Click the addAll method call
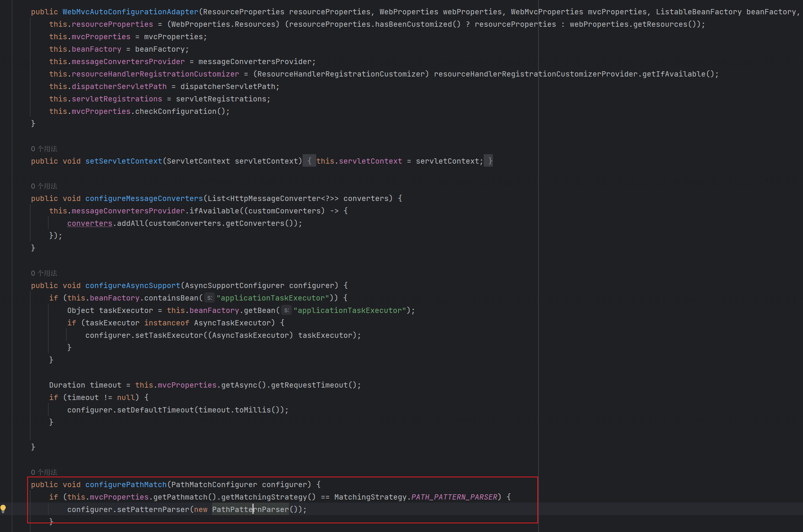The image size is (803, 532). (x=131, y=223)
